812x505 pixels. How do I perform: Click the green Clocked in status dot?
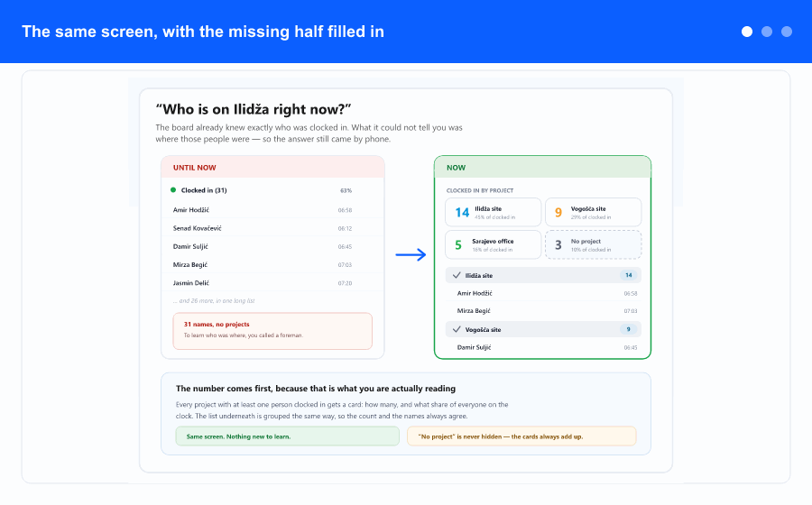(173, 190)
